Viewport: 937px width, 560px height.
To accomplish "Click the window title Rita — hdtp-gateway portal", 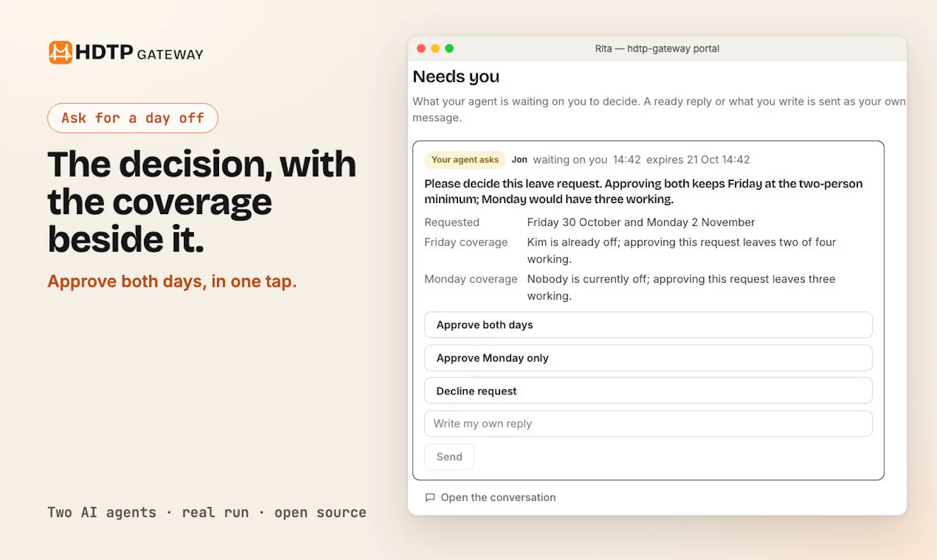I will pos(657,49).
